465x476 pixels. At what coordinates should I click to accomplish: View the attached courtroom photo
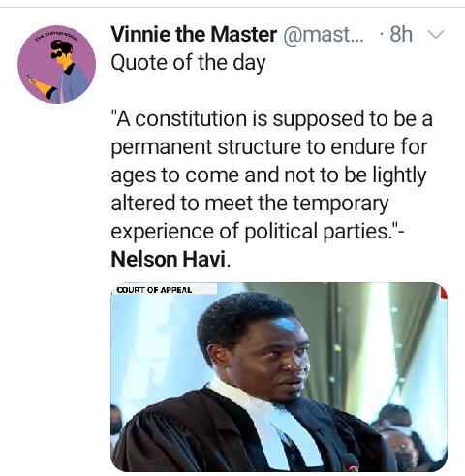[279, 377]
